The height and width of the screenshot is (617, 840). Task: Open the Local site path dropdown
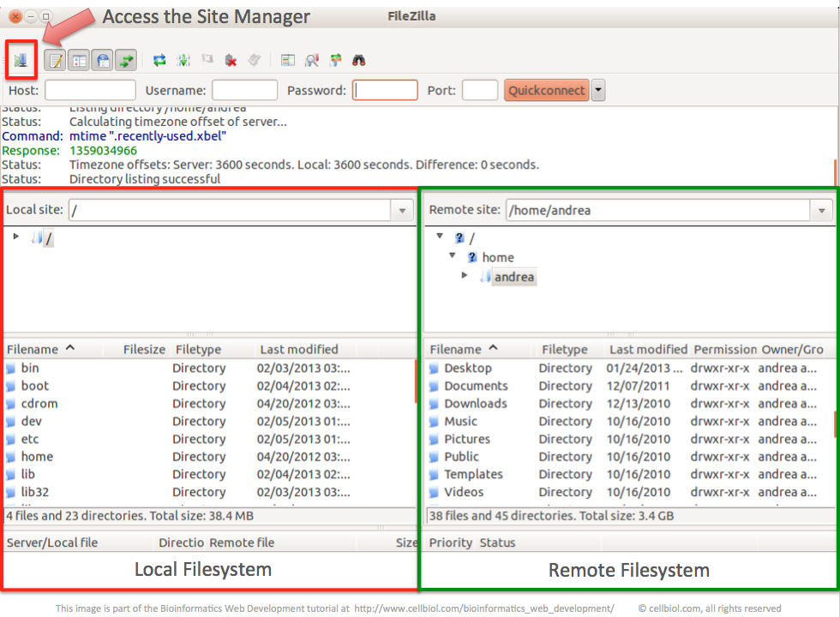click(x=402, y=211)
